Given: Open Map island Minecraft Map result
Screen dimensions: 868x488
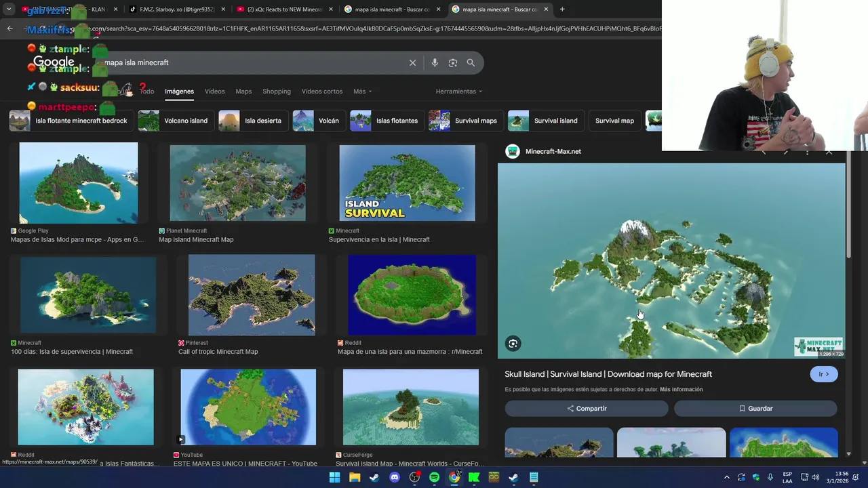Looking at the screenshot, I should 196,239.
